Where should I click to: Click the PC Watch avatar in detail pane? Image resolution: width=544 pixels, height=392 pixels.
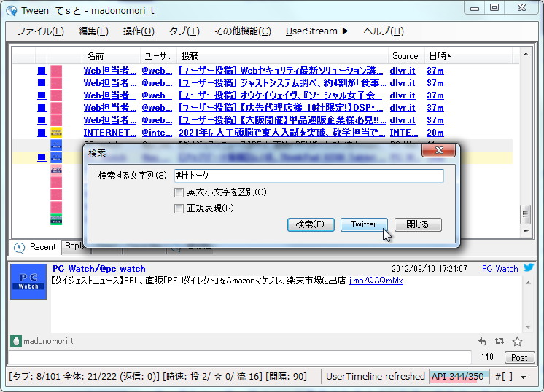[28, 282]
